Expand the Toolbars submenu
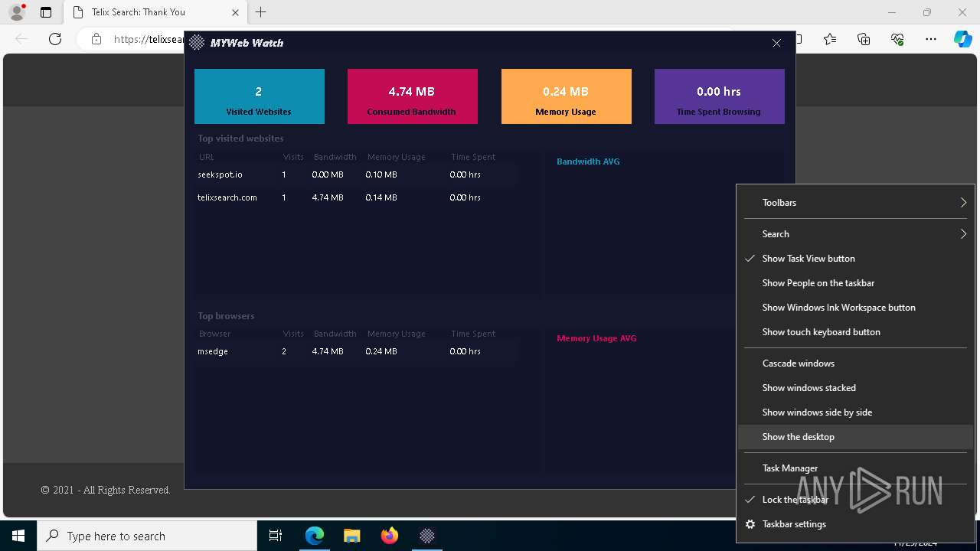 point(855,203)
